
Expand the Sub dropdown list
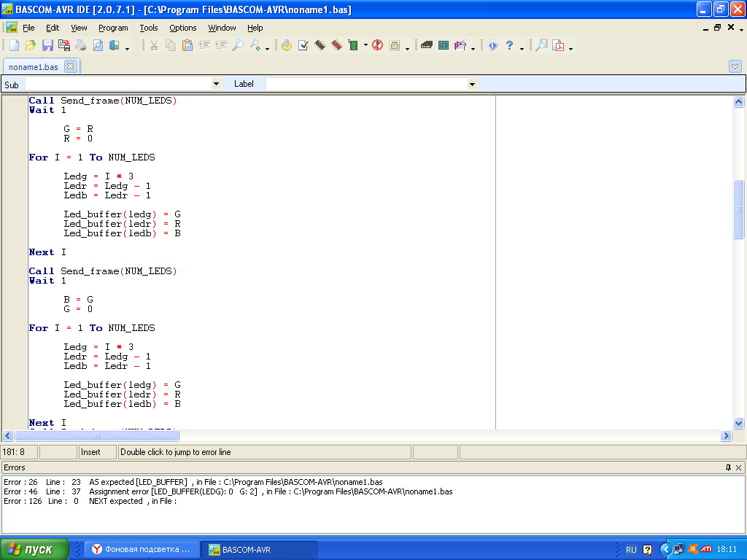(215, 85)
